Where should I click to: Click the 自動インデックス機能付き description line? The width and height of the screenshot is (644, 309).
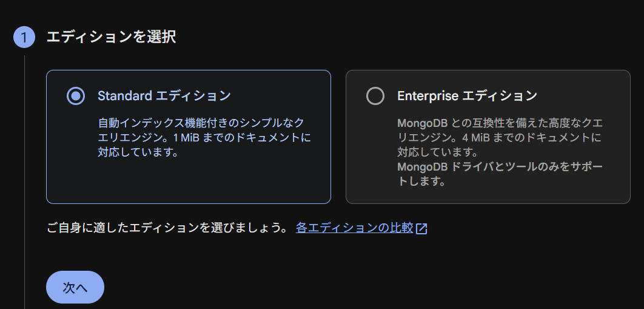[200, 123]
